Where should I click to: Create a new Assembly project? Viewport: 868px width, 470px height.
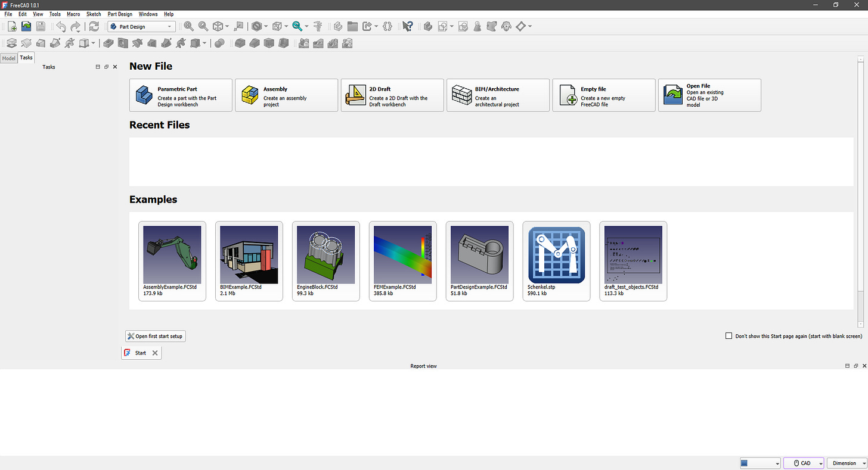286,95
